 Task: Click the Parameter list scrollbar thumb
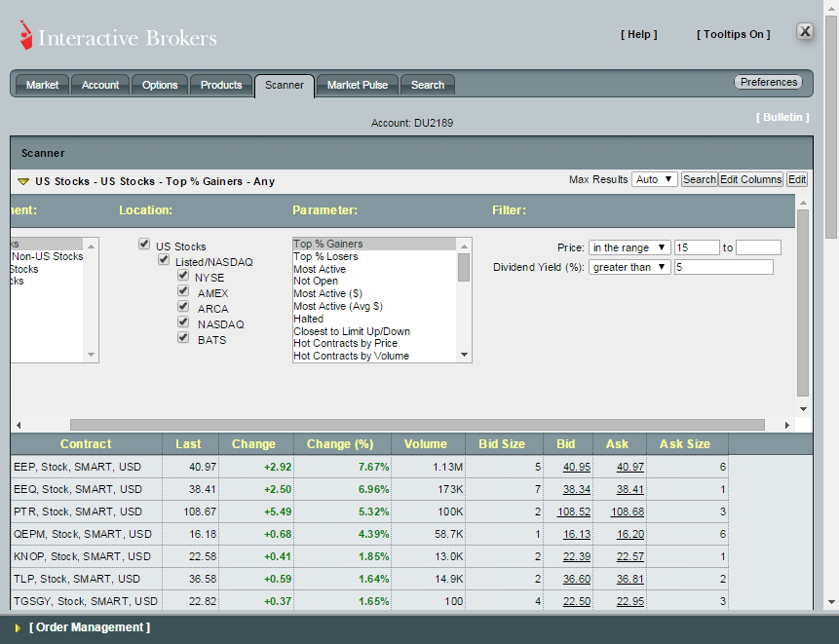[x=464, y=268]
